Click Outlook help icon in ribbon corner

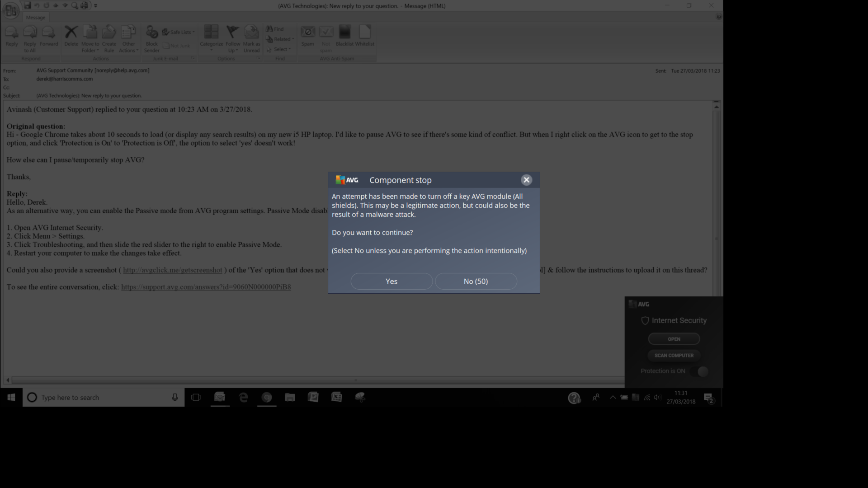(x=718, y=17)
